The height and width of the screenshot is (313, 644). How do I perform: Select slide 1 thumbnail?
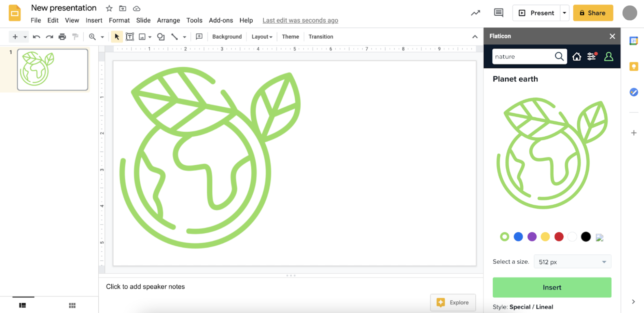(x=53, y=70)
